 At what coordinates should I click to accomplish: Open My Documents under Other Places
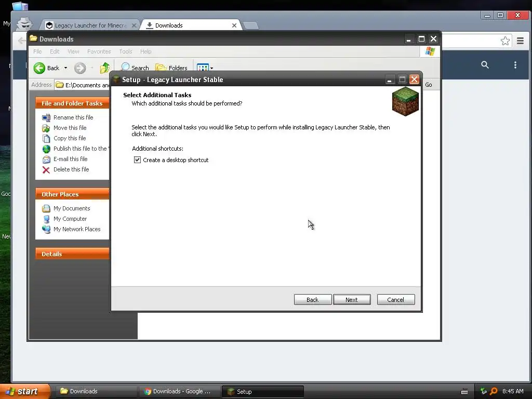click(72, 208)
